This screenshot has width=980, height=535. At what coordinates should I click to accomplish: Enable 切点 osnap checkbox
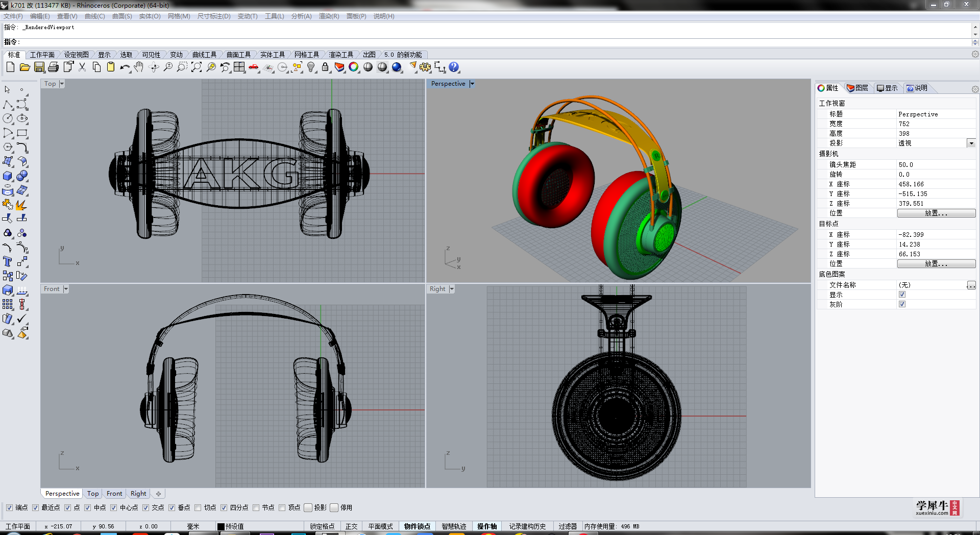pyautogui.click(x=198, y=507)
